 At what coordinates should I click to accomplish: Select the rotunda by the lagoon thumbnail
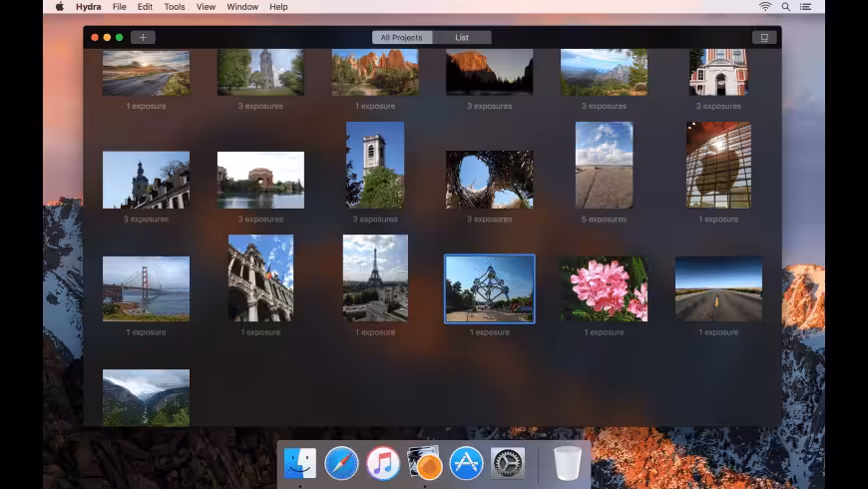point(260,180)
